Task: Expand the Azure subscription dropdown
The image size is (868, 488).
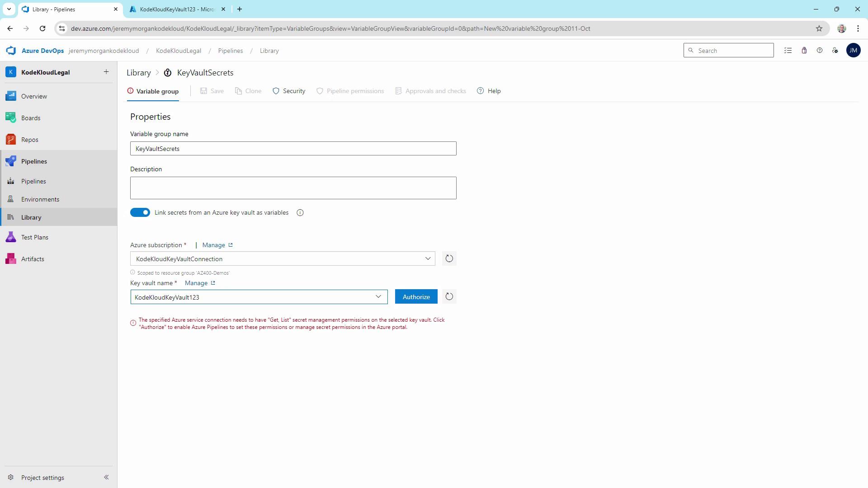Action: (x=427, y=258)
